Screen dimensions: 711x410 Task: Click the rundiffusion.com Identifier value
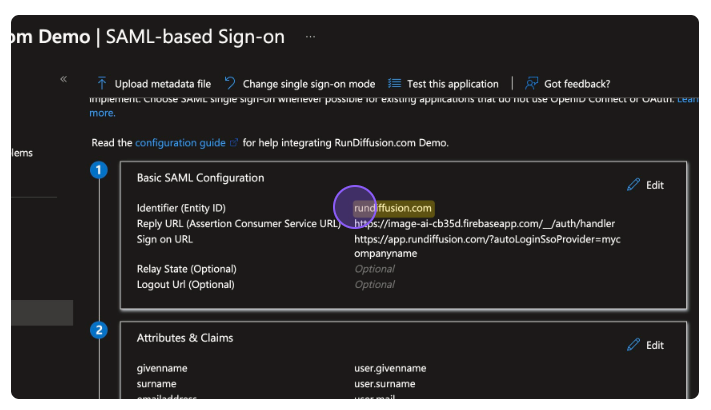tap(392, 208)
